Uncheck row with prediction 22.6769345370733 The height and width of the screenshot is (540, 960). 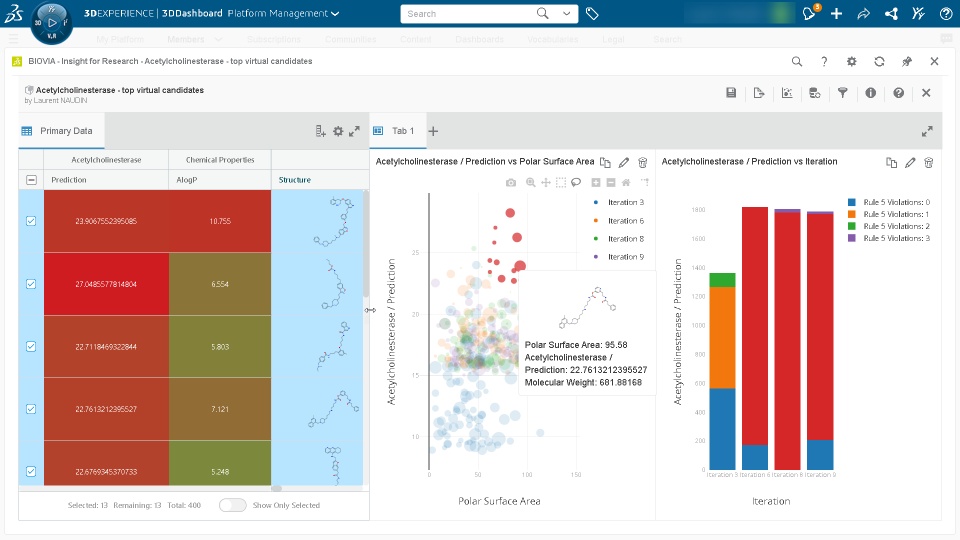pyautogui.click(x=31, y=471)
